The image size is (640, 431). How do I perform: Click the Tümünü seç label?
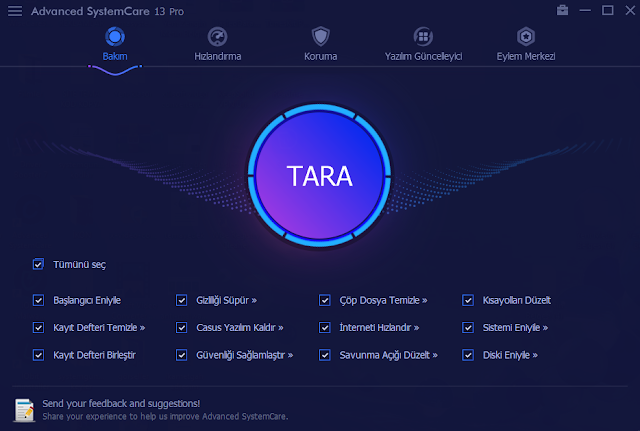(x=80, y=264)
